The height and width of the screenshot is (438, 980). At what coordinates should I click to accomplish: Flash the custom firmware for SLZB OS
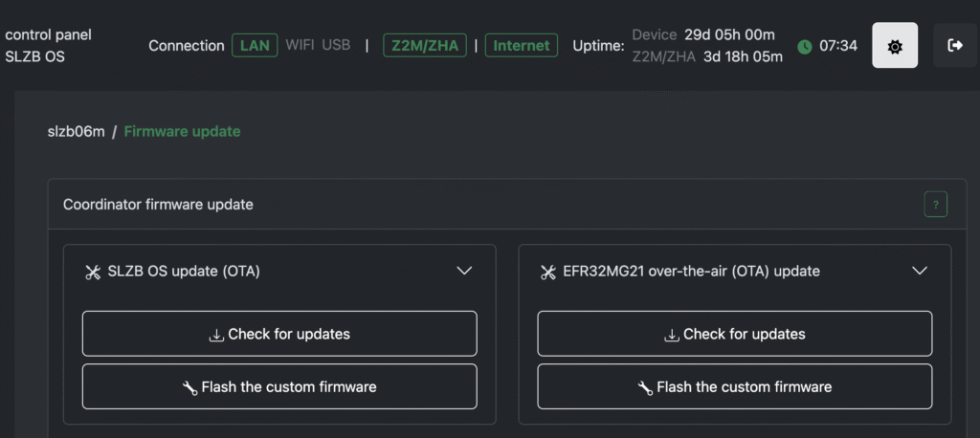click(279, 386)
